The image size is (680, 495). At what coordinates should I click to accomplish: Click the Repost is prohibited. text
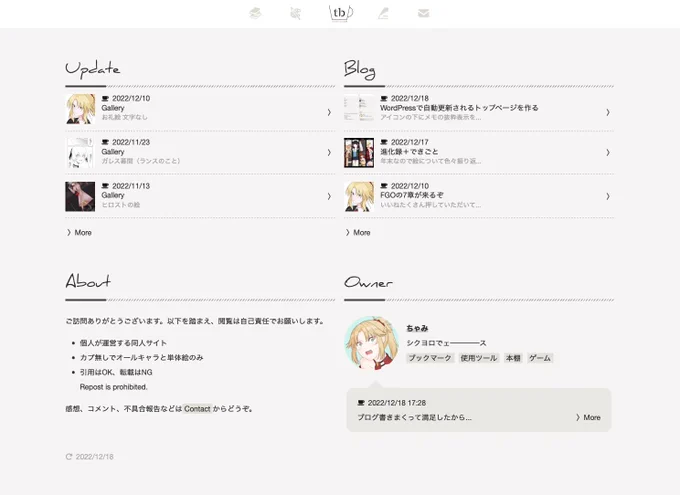click(x=114, y=387)
